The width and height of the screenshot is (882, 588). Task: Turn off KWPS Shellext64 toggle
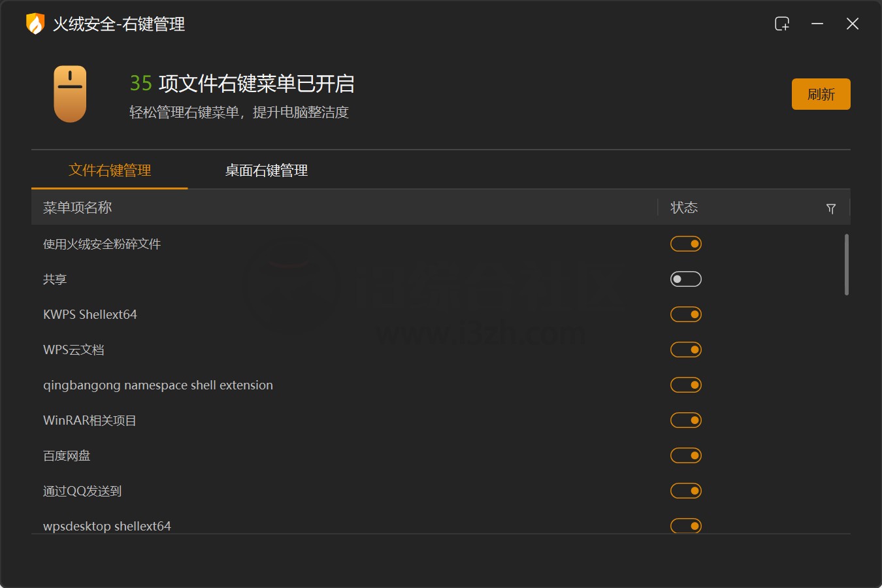tap(686, 314)
